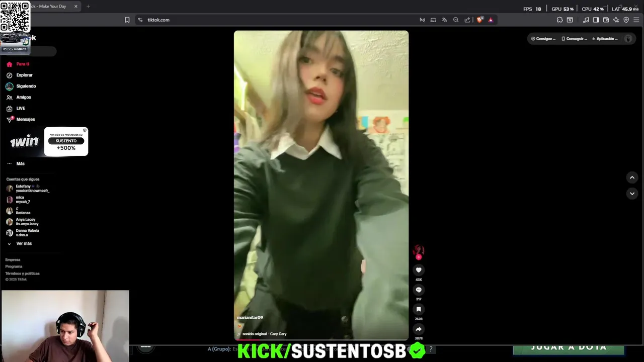The image size is (644, 362).
Task: Open sonido original - Cary Cary sound
Action: (x=264, y=334)
